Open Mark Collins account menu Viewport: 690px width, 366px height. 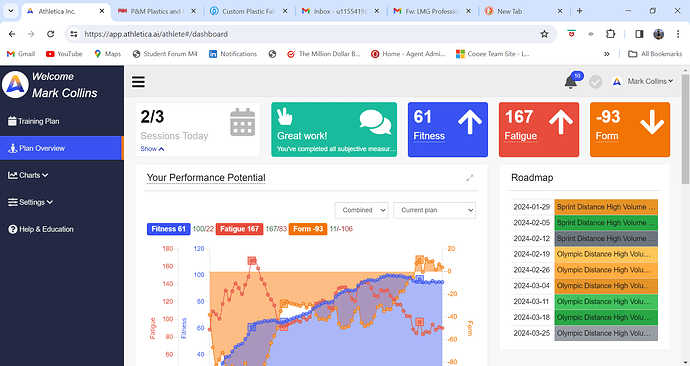[642, 81]
